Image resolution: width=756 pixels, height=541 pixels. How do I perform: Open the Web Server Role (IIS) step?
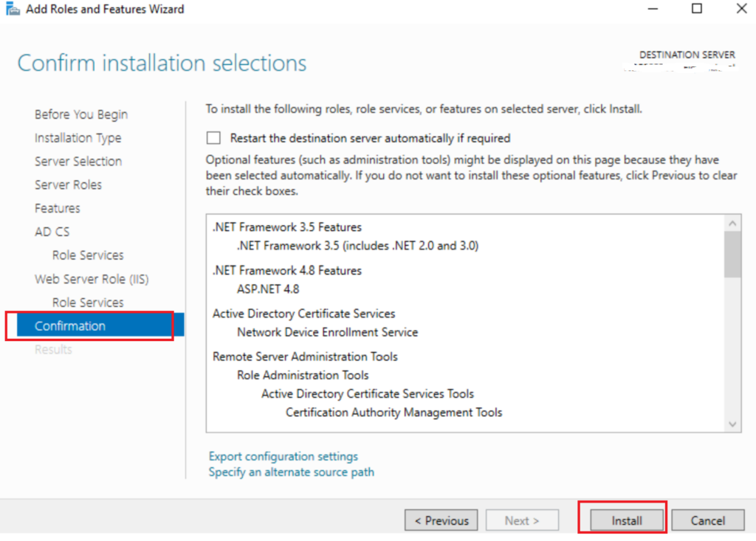click(92, 279)
